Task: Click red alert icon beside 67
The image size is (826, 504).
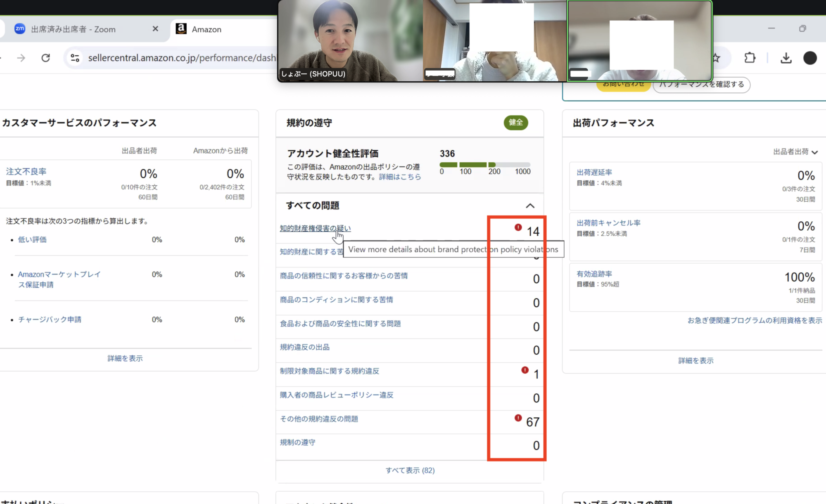Action: (518, 418)
